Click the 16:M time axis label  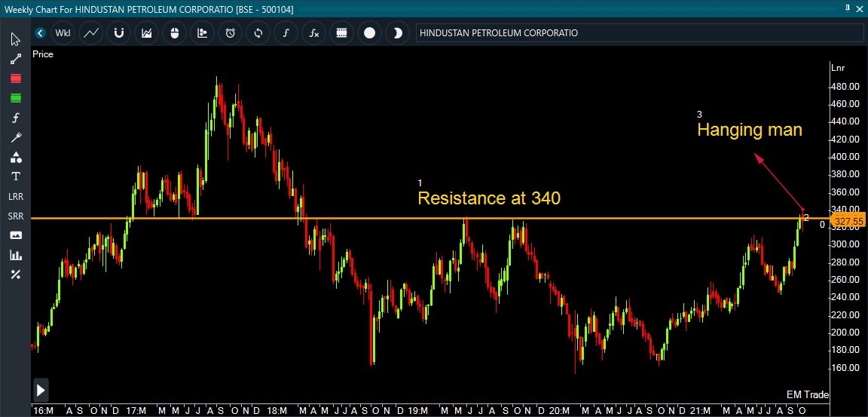pyautogui.click(x=43, y=411)
